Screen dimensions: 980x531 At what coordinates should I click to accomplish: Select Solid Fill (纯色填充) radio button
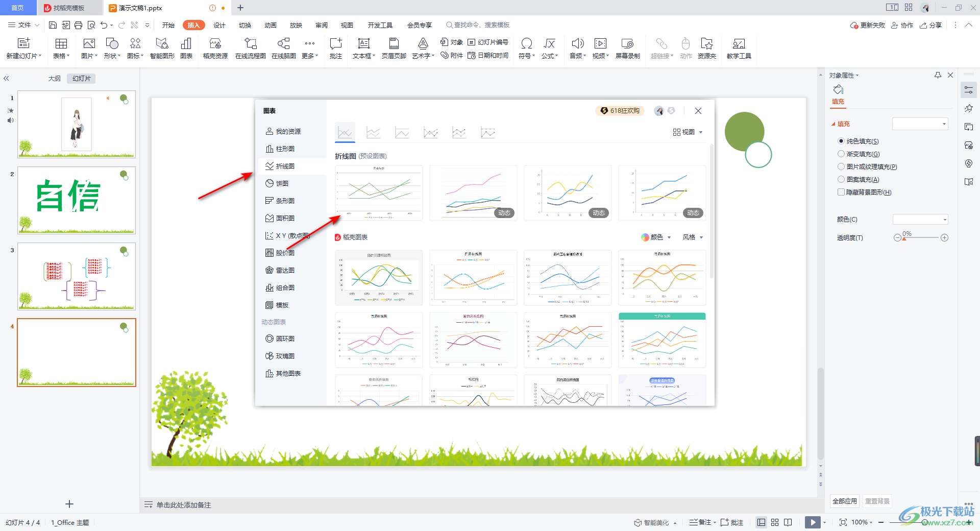click(x=841, y=141)
